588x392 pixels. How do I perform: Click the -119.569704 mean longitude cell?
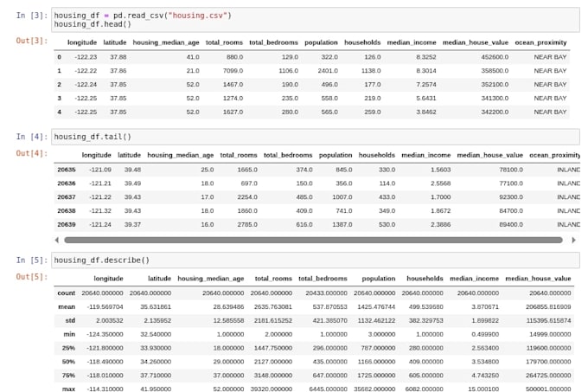(105, 307)
